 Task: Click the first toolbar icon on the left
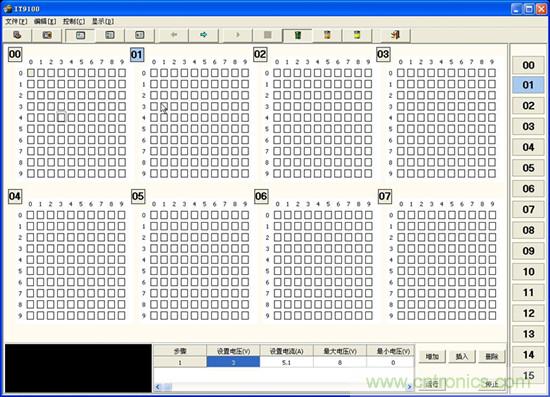tap(17, 35)
